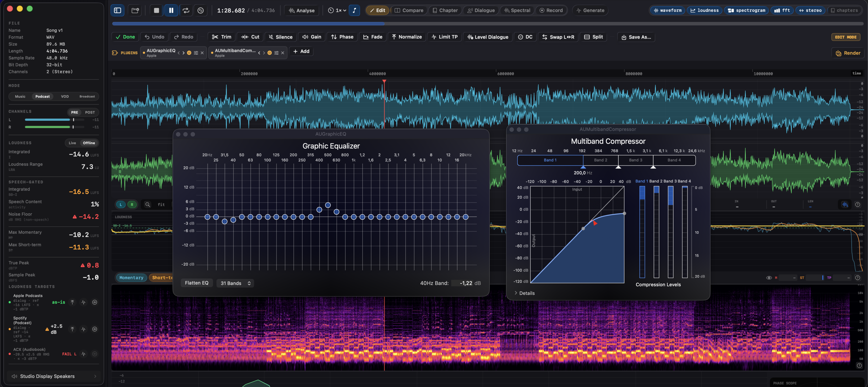Apply DC offset removal tool

click(525, 37)
